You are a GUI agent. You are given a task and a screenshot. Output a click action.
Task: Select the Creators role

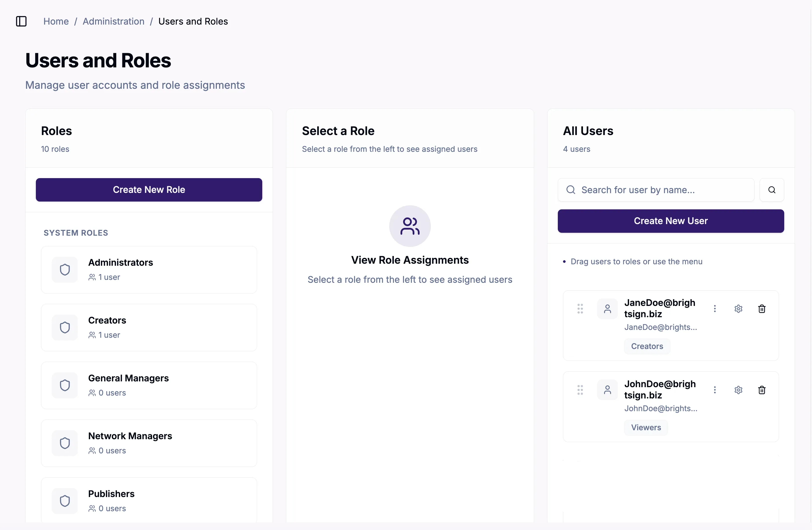coord(149,327)
